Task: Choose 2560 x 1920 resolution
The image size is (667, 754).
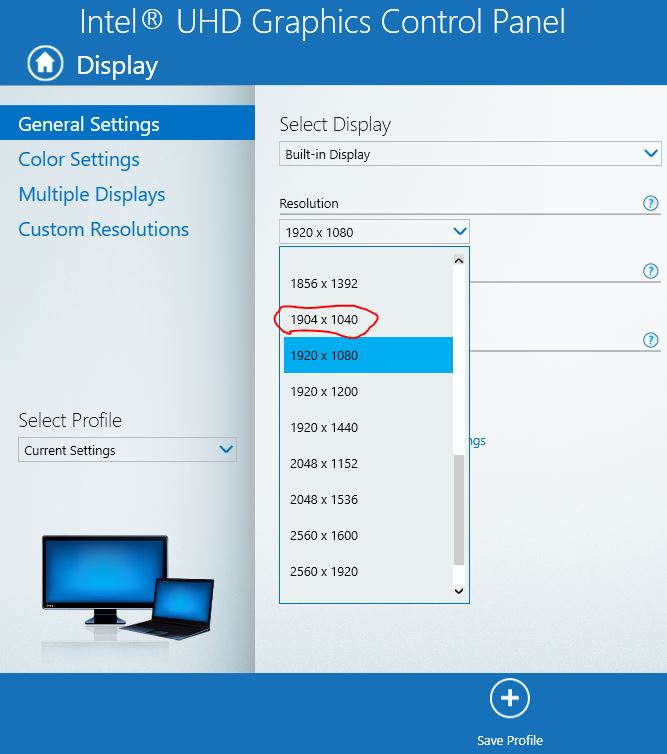Action: 368,571
